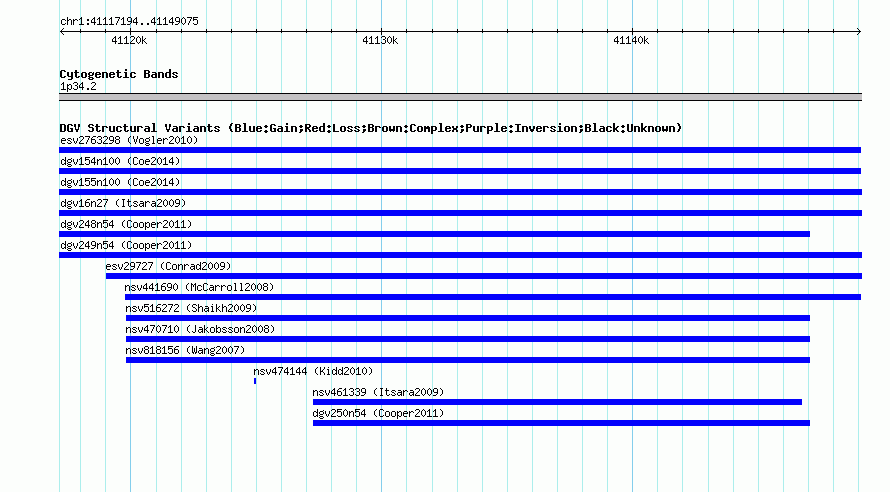Open variant nsv474144 (Kidd2010)
890x492 pixels.
tap(313, 371)
